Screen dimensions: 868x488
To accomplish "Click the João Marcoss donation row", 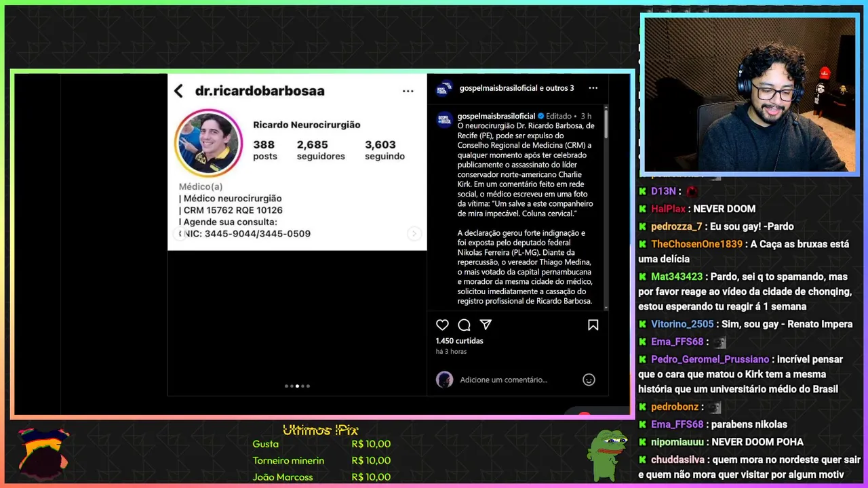I will [321, 477].
